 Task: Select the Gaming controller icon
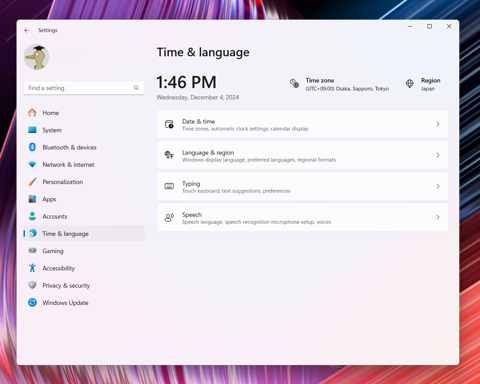click(x=32, y=251)
